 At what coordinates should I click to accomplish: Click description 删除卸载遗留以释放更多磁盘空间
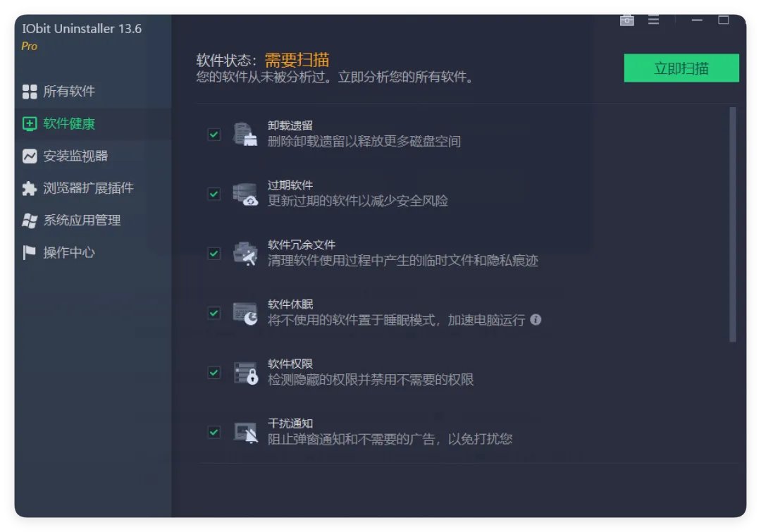364,141
